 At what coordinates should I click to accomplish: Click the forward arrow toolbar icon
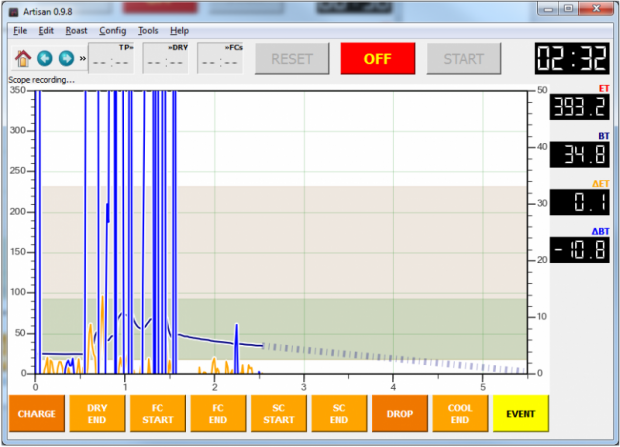[x=66, y=59]
